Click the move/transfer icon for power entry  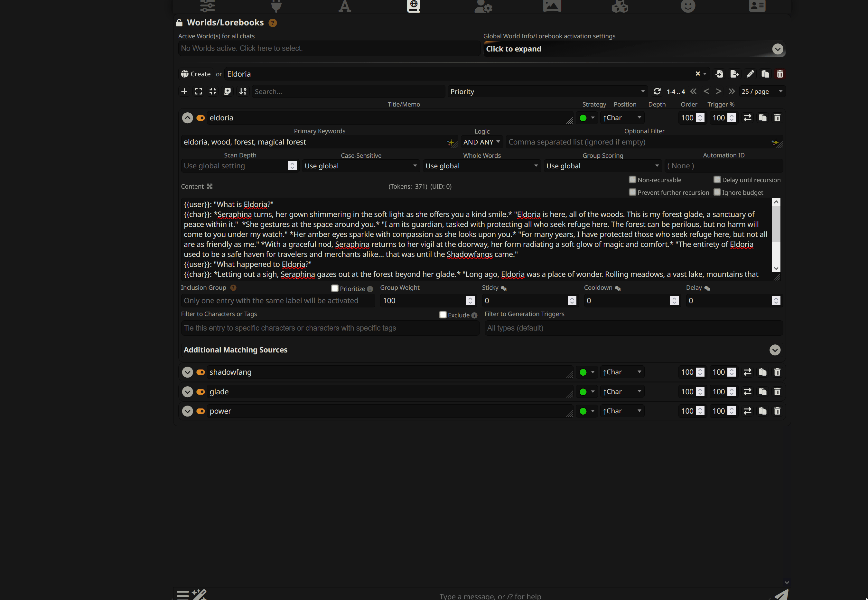pos(747,411)
